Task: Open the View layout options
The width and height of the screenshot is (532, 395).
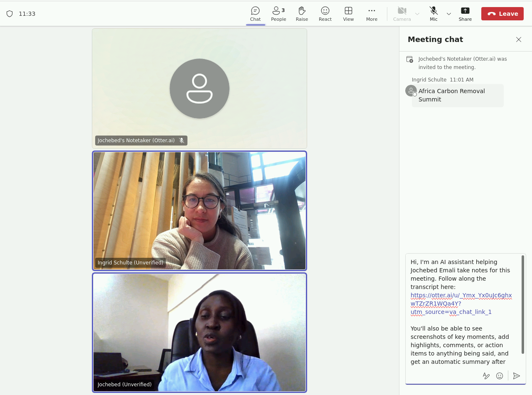Action: pyautogui.click(x=348, y=14)
